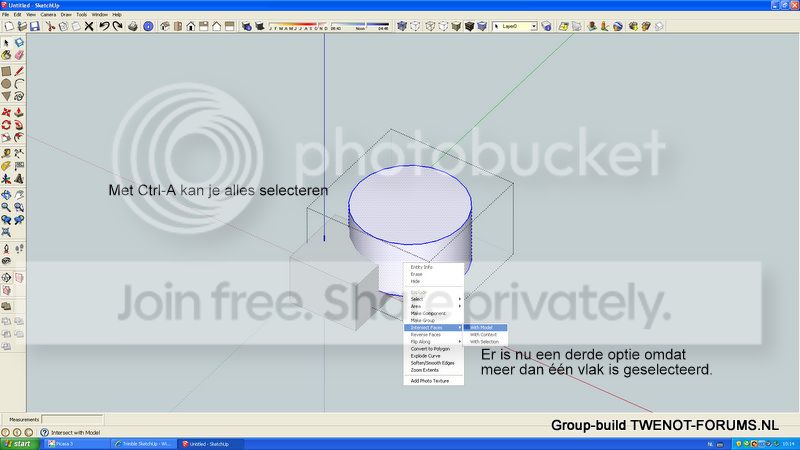Click the shadow month date slider
The height and width of the screenshot is (450, 800).
(x=298, y=26)
